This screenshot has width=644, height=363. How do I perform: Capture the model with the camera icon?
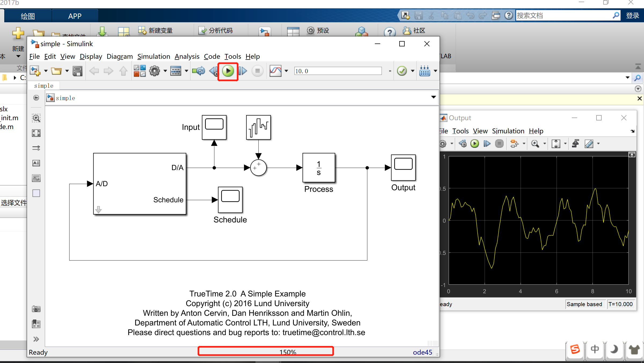click(36, 309)
